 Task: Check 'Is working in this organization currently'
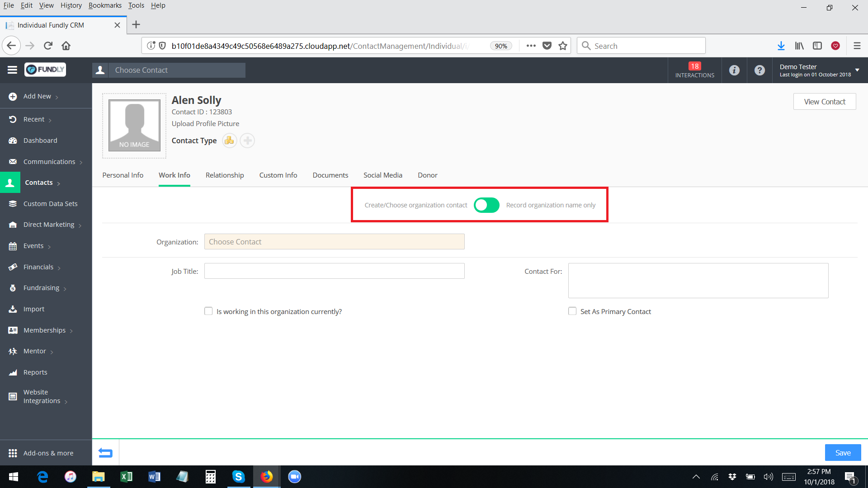click(208, 311)
